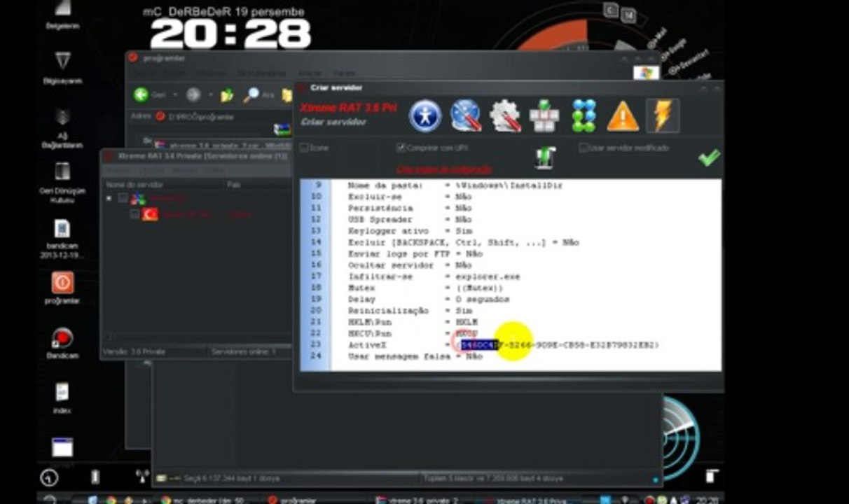Screen dimensions: 849x504
Task: Click the Nome do servidor column header
Action: click(163, 185)
